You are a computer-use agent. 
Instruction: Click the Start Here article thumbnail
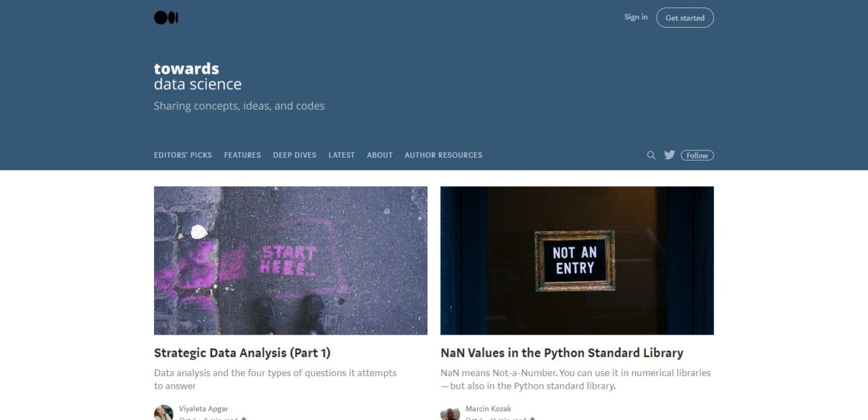pyautogui.click(x=291, y=261)
